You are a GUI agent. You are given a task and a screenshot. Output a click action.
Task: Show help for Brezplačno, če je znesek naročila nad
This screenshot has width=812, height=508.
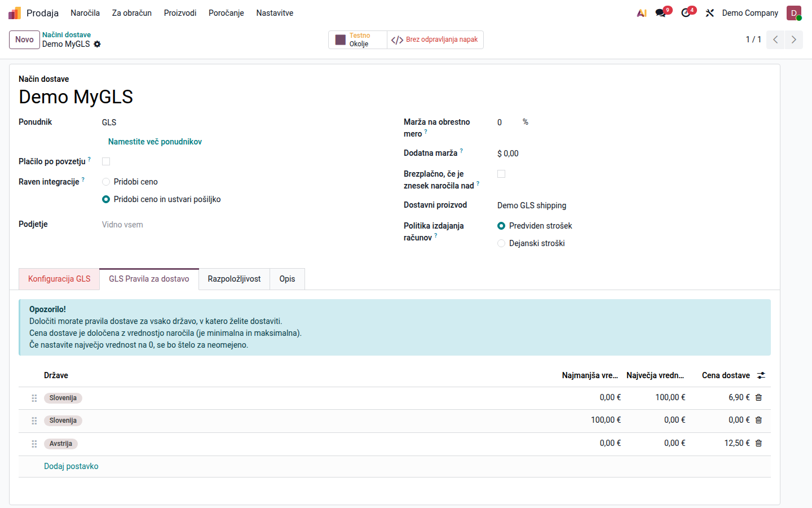(478, 183)
